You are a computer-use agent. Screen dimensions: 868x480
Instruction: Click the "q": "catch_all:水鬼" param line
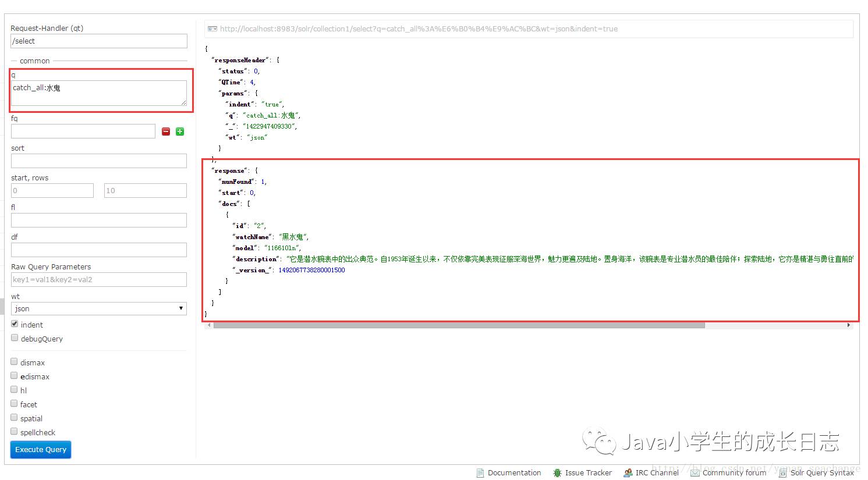263,115
